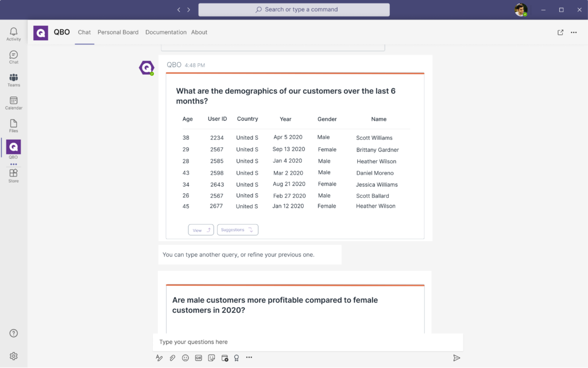Send the message with arrow icon
Viewport: 588px width, 368px height.
click(x=457, y=358)
